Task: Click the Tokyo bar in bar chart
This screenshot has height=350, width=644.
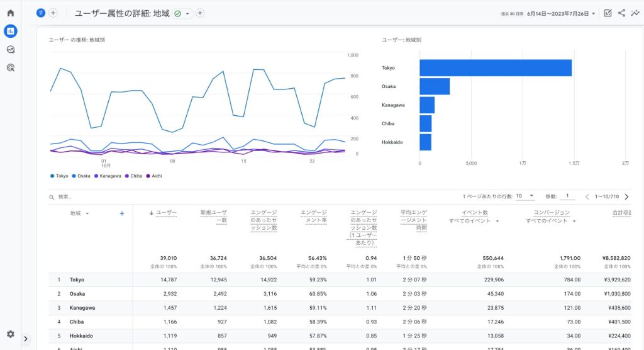Action: coord(495,68)
